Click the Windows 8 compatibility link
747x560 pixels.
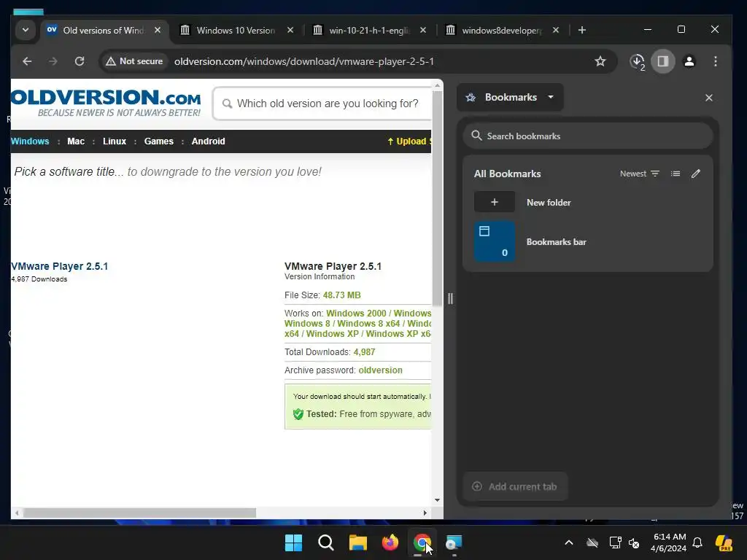(307, 323)
